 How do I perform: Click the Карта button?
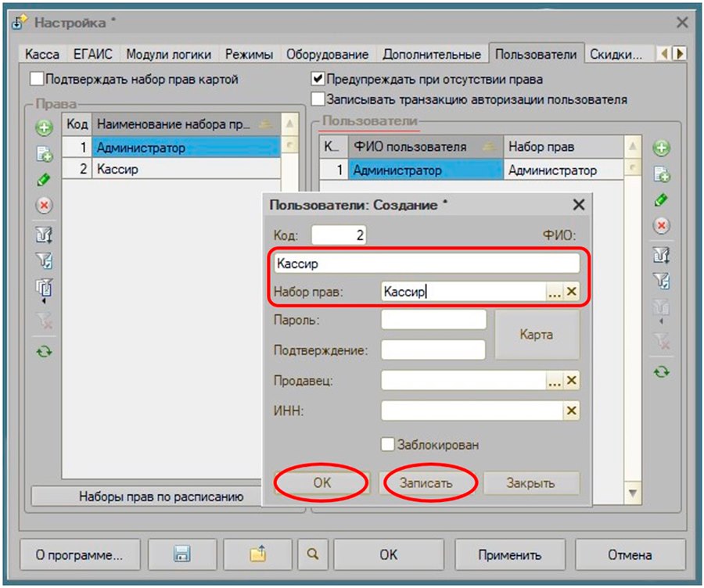click(537, 335)
